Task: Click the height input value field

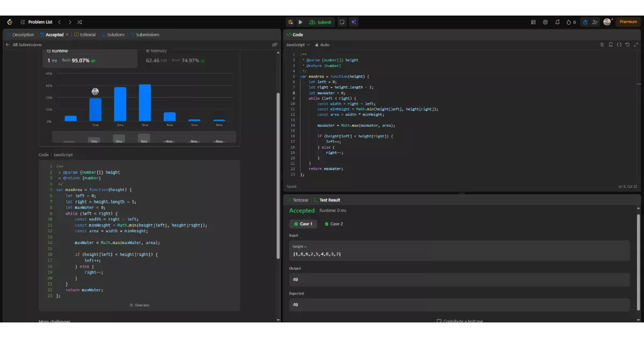Action: click(459, 251)
